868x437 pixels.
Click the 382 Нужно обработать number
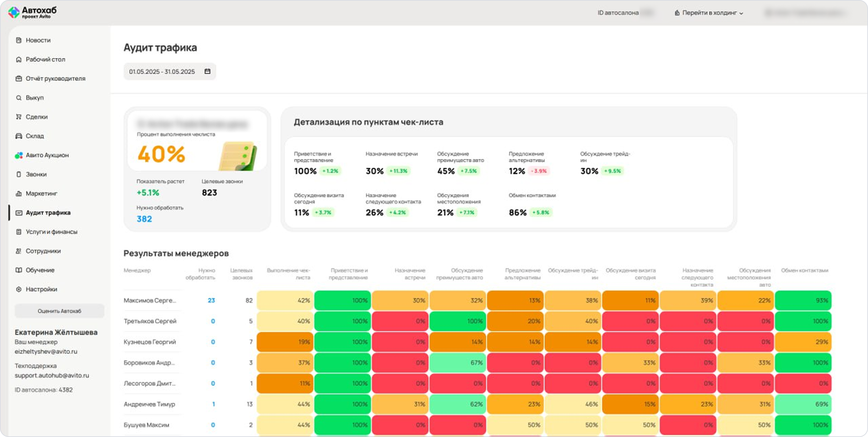(x=144, y=219)
